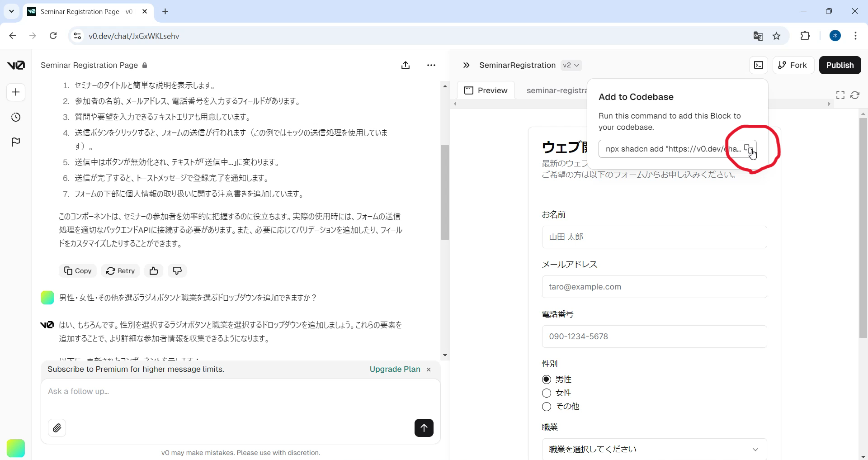The image size is (868, 460).
Task: Switch to the seminar-registration code tab
Action: 557,90
